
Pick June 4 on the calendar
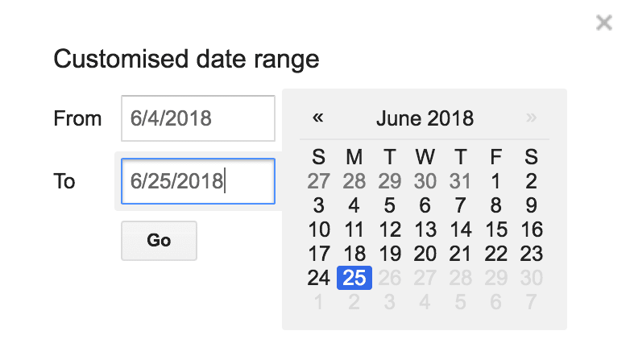[x=354, y=205]
